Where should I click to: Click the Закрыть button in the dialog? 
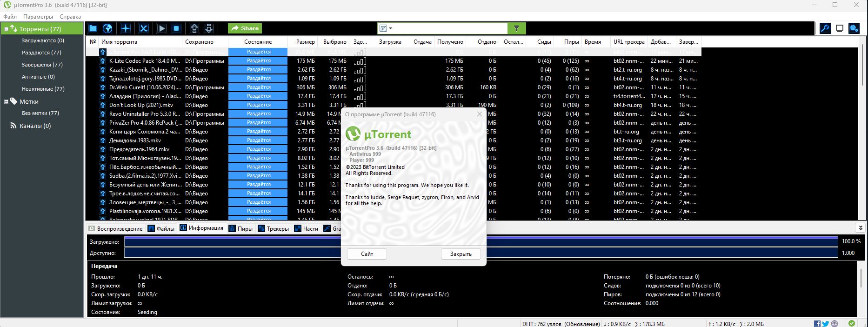(461, 254)
